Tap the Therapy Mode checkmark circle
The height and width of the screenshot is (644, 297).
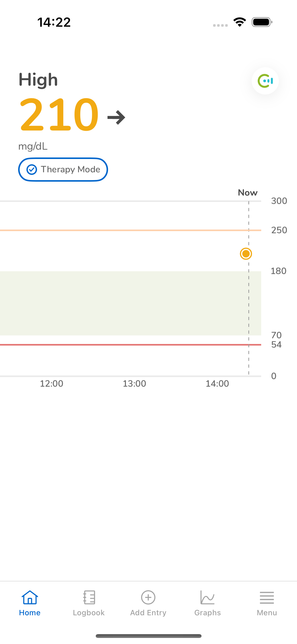tap(32, 170)
